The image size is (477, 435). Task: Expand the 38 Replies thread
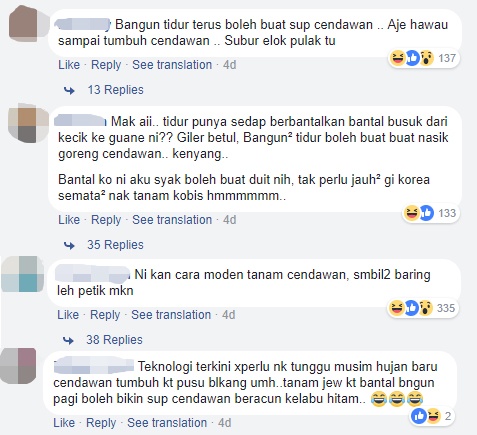[x=114, y=340]
